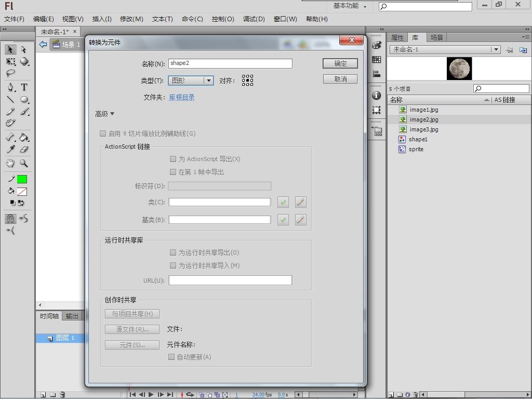532x399 pixels.
Task: Switch to the 场景 tab
Action: coord(436,37)
